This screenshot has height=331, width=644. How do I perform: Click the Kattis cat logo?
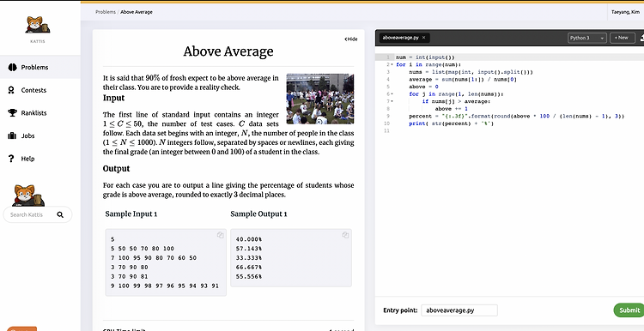pos(38,25)
